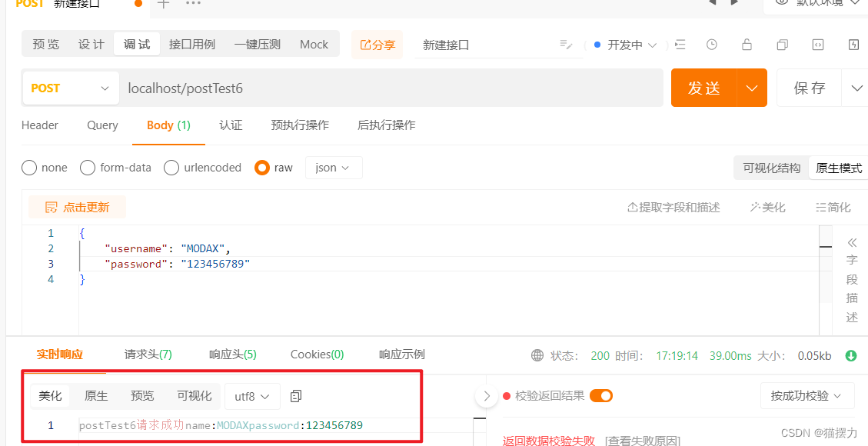
Task: Open the 请求头(7) tab
Action: point(148,354)
